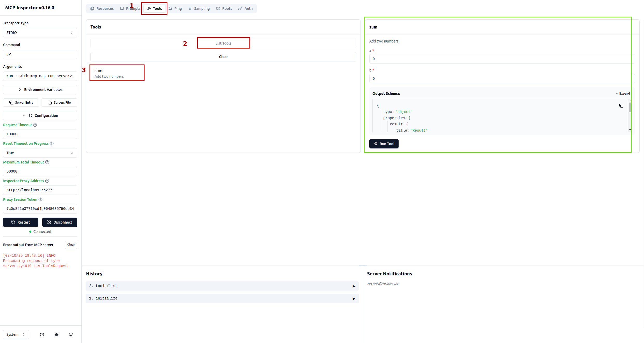Click the output schema scrollbar down arrow
644x343 pixels.
coord(630,130)
